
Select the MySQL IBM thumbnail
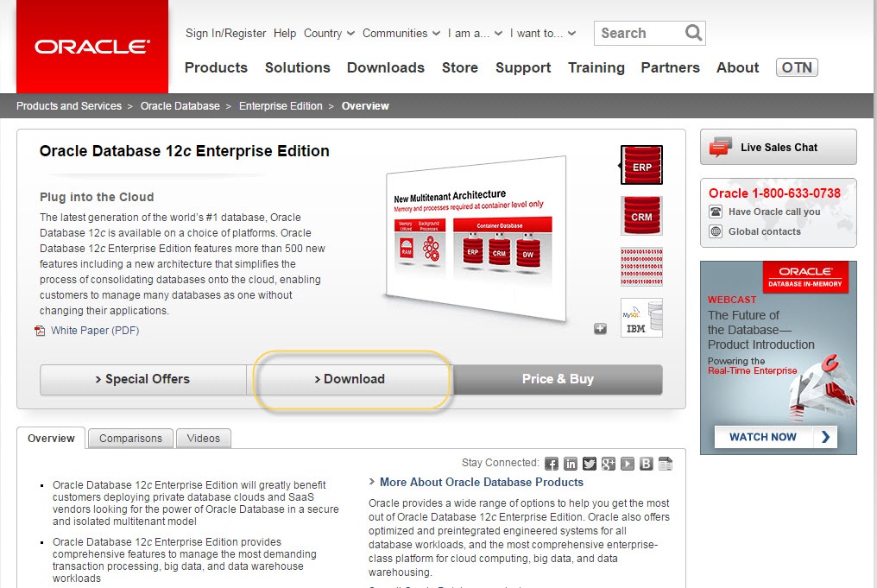[x=641, y=318]
